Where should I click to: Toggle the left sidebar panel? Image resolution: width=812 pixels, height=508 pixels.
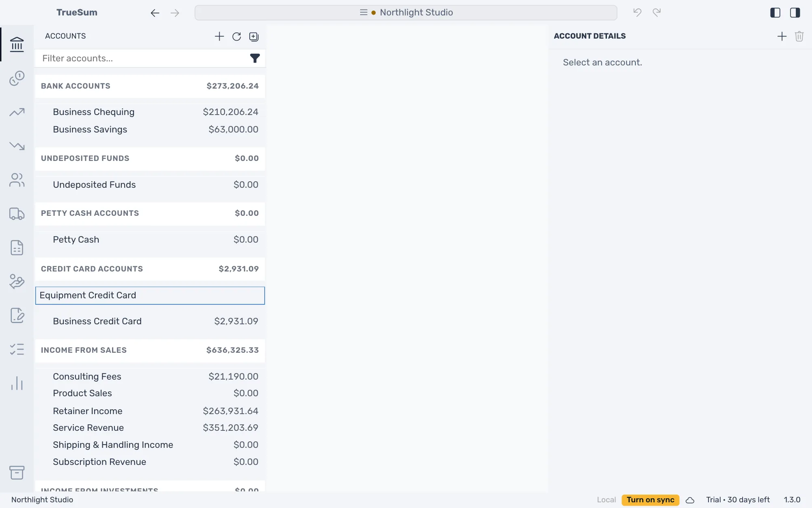click(x=775, y=13)
